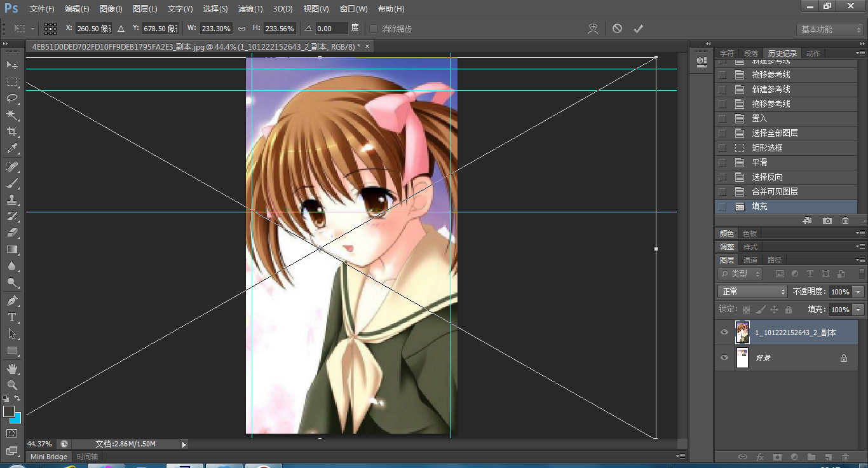The width and height of the screenshot is (868, 468).
Task: Open the 文件(F) menu
Action: click(x=42, y=9)
